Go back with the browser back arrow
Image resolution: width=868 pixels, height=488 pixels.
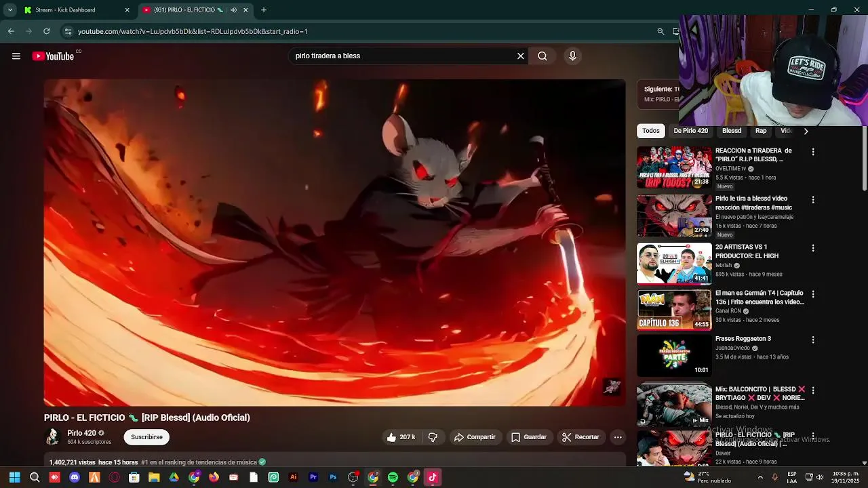click(x=11, y=31)
